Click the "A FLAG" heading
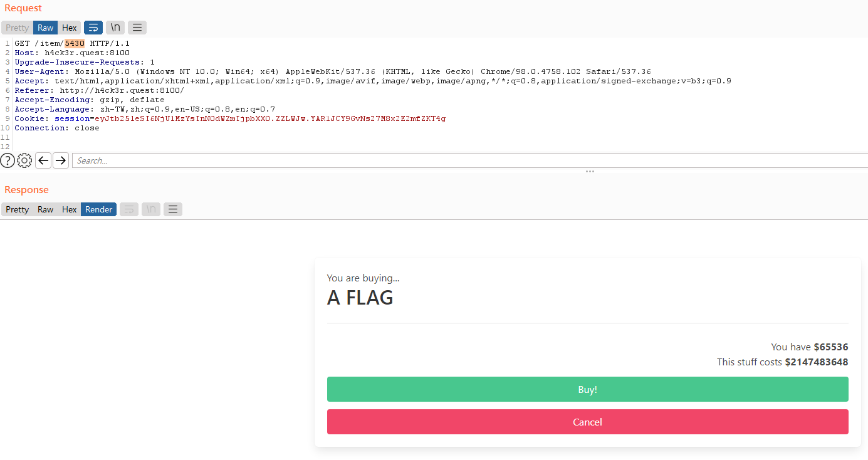 [360, 298]
